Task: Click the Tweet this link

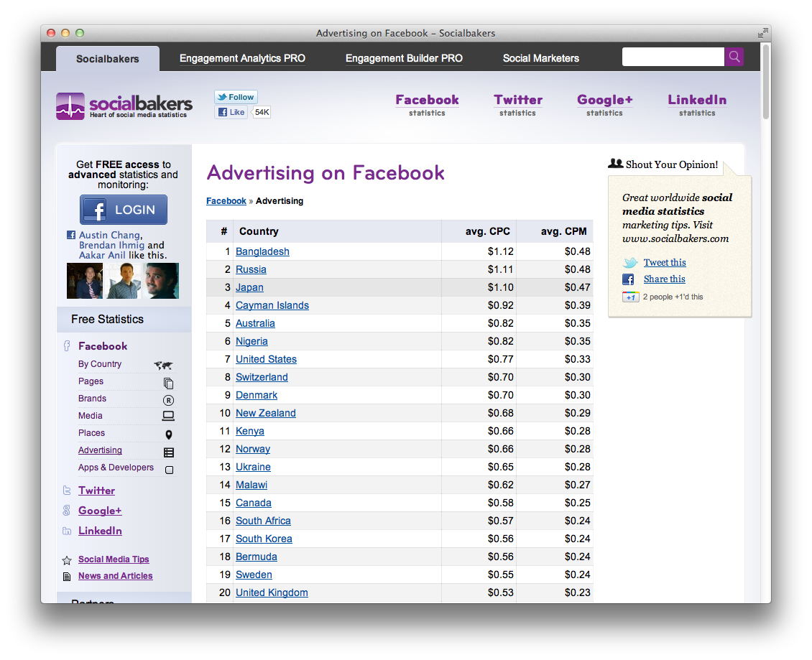Action: (x=665, y=262)
